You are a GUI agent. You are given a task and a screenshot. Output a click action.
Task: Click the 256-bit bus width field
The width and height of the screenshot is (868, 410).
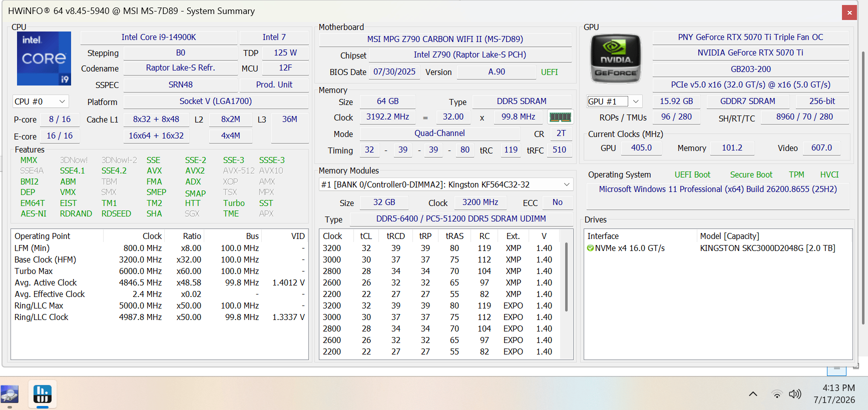822,101
